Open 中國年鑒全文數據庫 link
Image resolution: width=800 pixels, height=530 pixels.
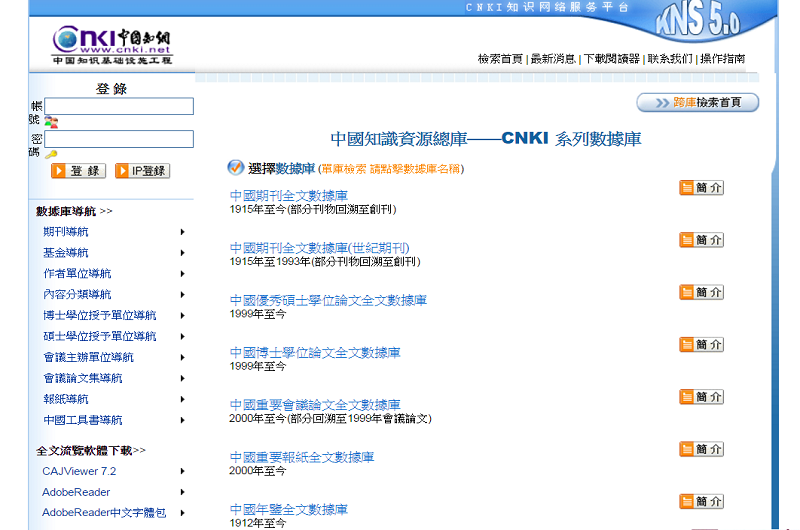[289, 510]
